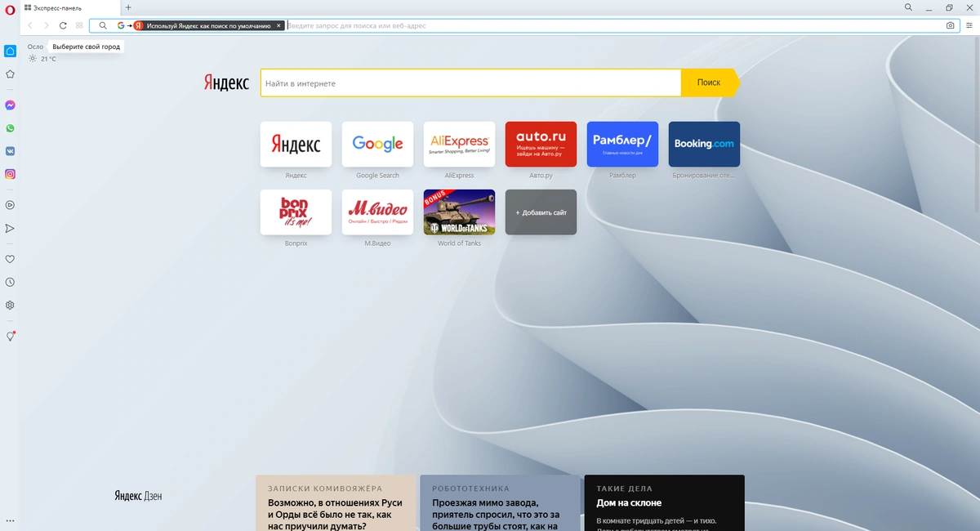This screenshot has width=980, height=531.
Task: Open a new tab with plus button
Action: click(128, 7)
